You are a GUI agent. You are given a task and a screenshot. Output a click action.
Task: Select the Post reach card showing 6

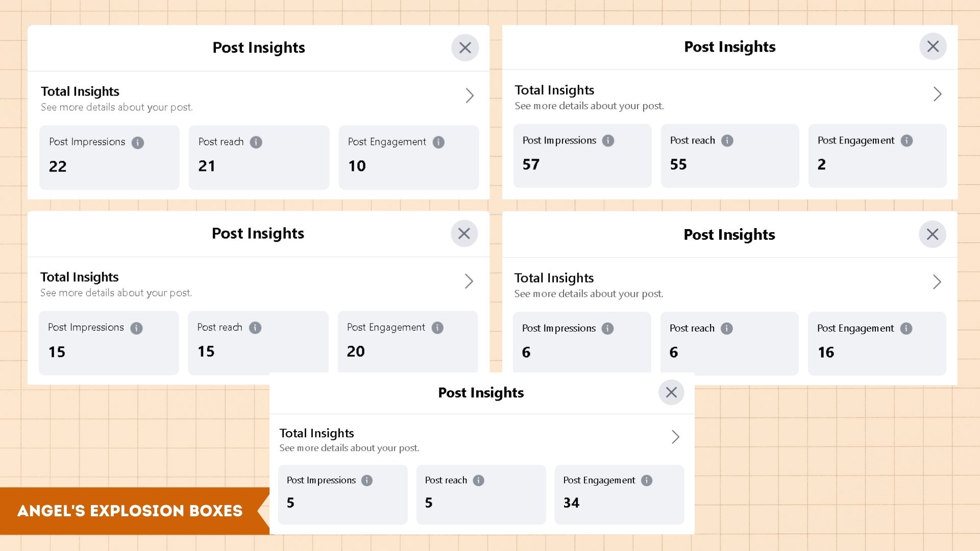729,343
